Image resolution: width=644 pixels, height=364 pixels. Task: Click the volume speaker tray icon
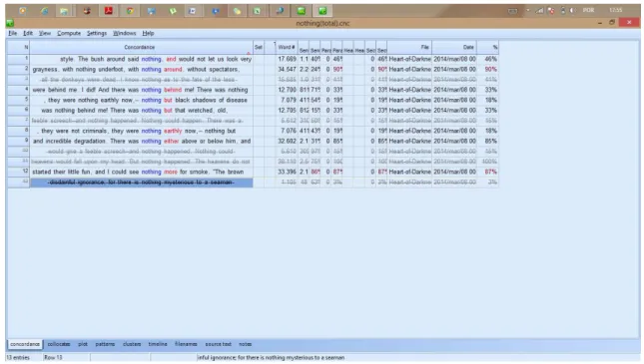572,11
